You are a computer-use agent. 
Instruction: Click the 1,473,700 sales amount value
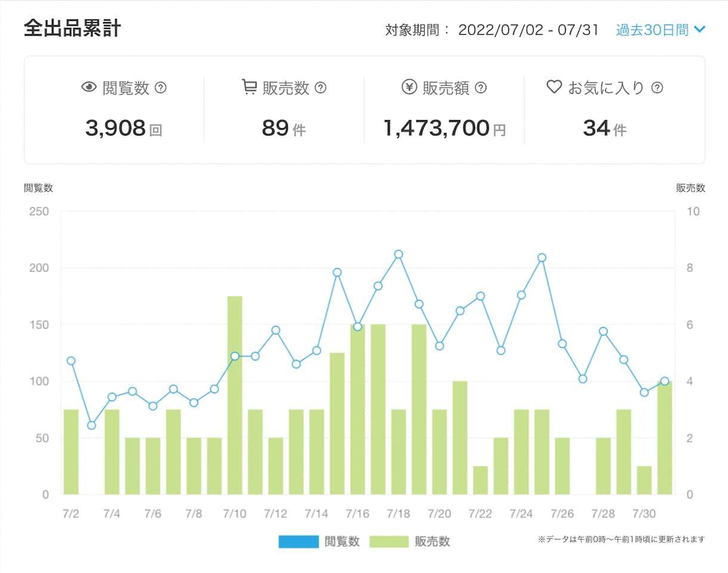click(x=436, y=128)
